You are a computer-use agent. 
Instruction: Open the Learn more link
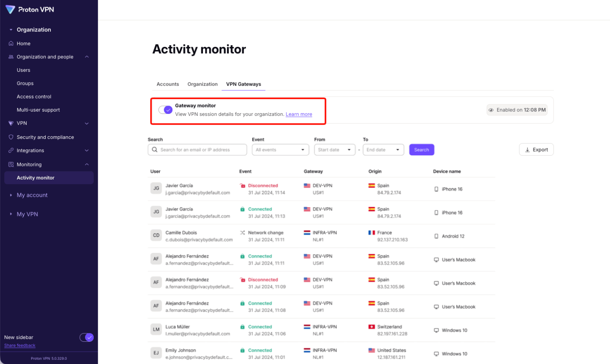(x=299, y=114)
